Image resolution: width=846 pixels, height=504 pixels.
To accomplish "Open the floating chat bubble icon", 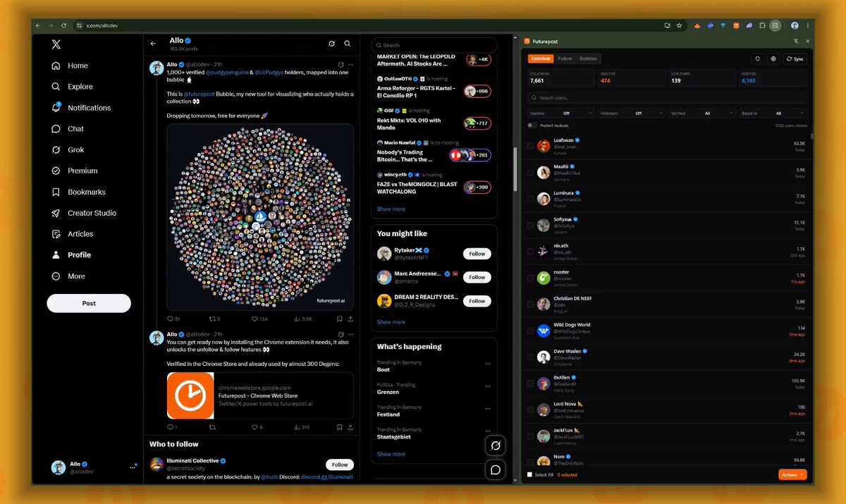I will tap(496, 469).
